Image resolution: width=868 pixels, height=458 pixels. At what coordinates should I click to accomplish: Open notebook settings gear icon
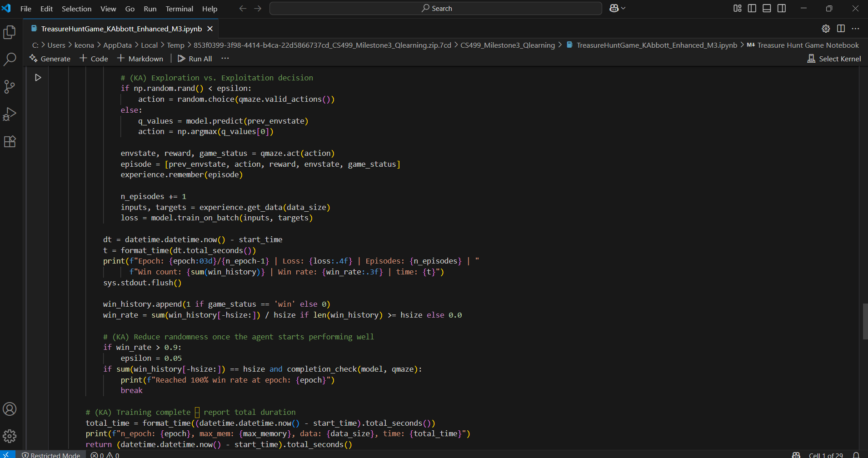(x=826, y=29)
